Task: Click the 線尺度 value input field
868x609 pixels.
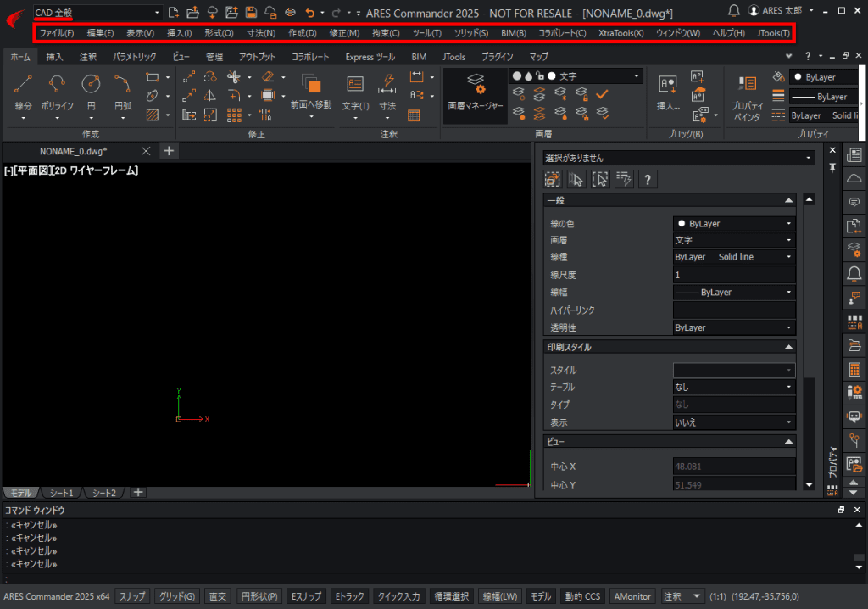Action: 733,275
